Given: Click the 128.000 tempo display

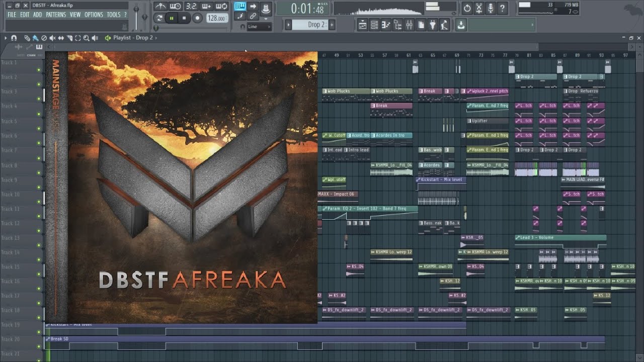Looking at the screenshot, I should 217,18.
